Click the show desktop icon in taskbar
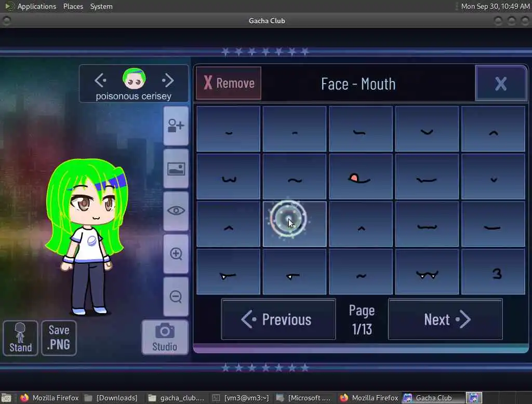Image resolution: width=532 pixels, height=404 pixels. (6, 398)
